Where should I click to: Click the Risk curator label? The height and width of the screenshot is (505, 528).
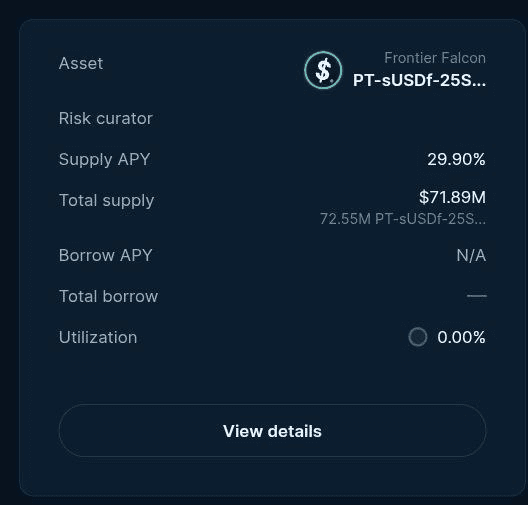(x=106, y=118)
